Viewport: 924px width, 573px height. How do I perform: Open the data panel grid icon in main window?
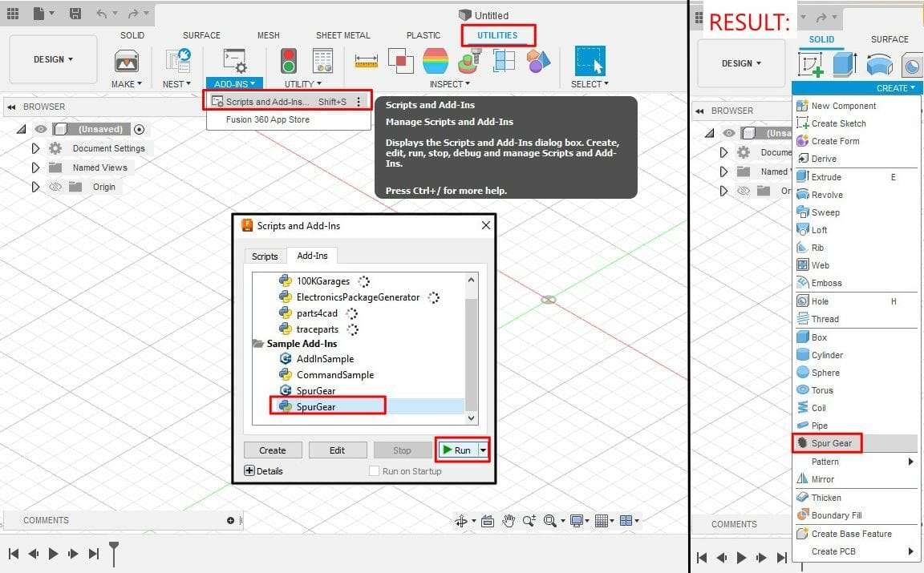coord(12,13)
